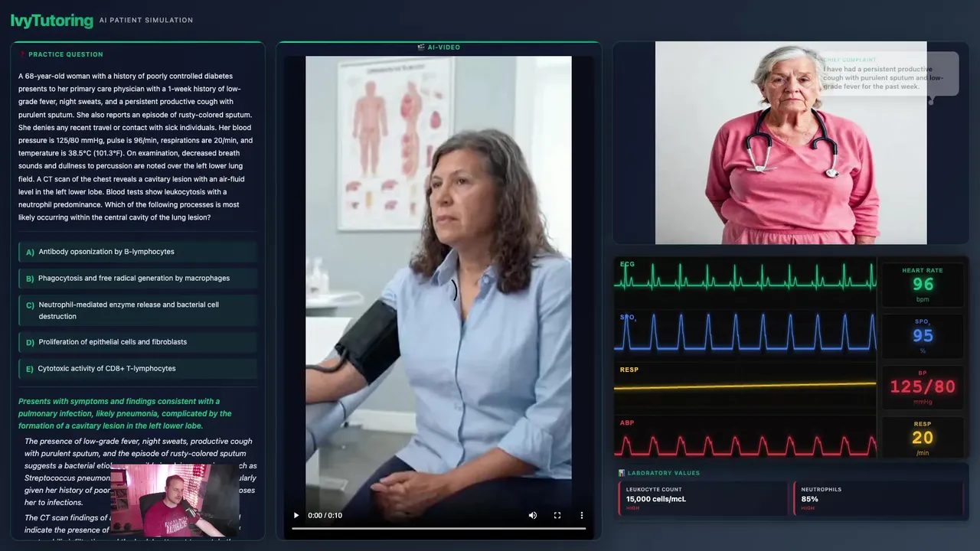Click the PRACTICE QUESTION header
The width and height of the screenshot is (980, 551).
[65, 54]
